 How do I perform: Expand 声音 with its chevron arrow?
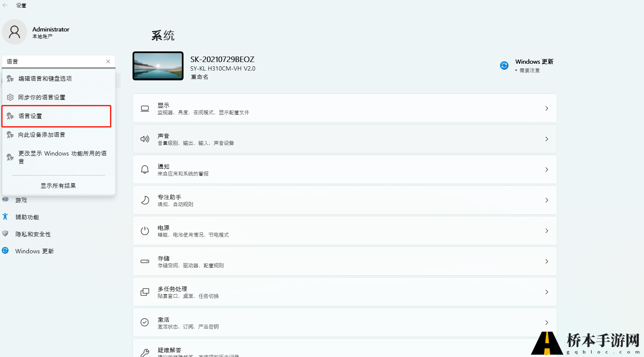click(x=547, y=139)
